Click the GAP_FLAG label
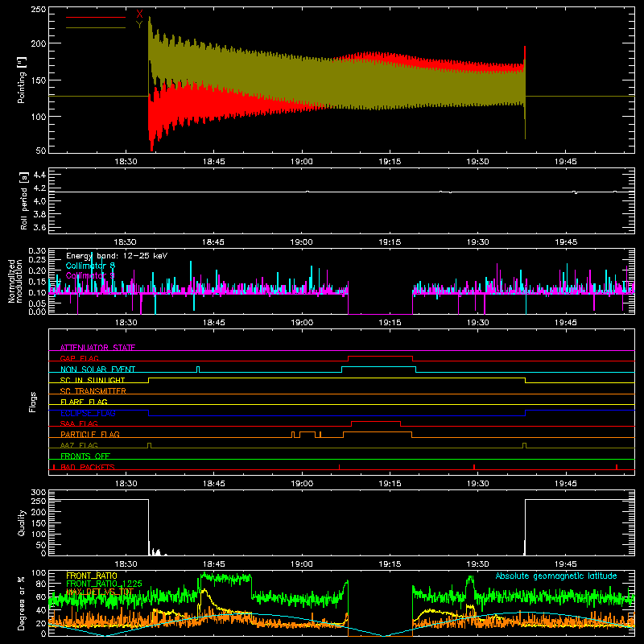644x644 pixels. pyautogui.click(x=79, y=358)
